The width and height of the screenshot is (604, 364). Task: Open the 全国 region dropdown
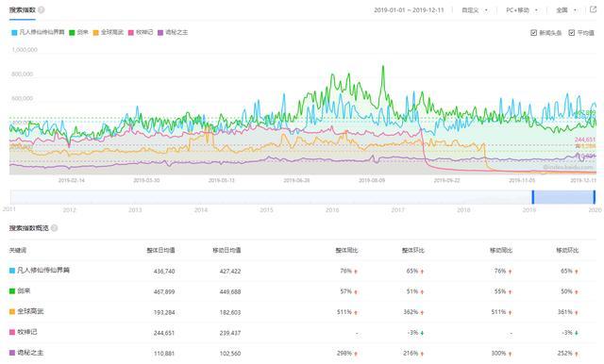pos(566,10)
